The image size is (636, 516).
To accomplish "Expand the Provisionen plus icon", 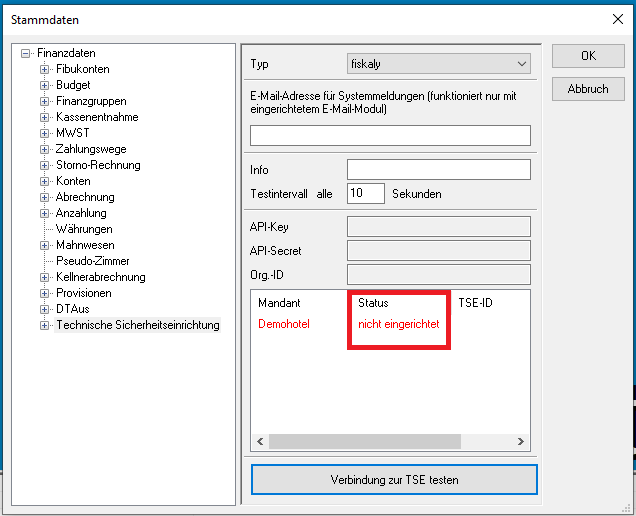I will [44, 293].
